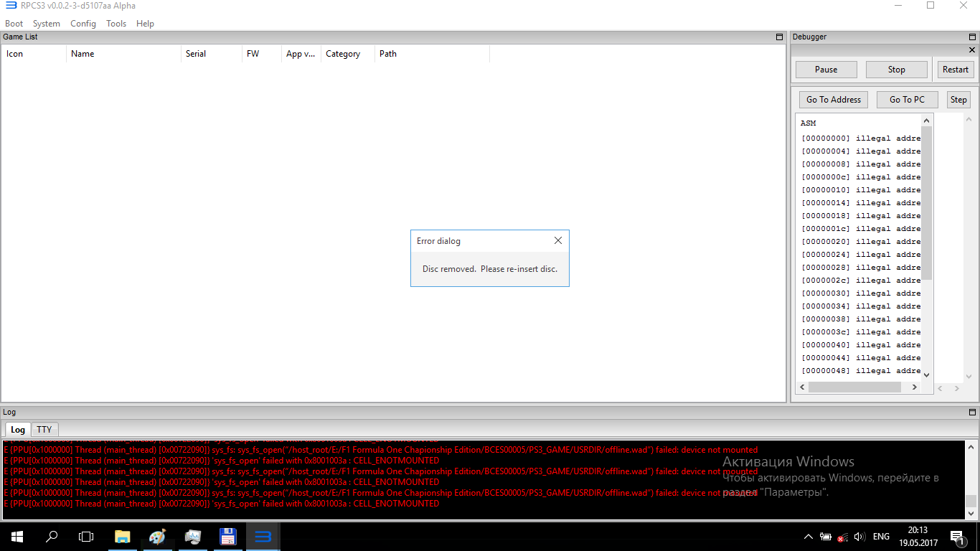Click the last CELL_ENOTMOUNTED log line
980x551 pixels.
(x=221, y=504)
